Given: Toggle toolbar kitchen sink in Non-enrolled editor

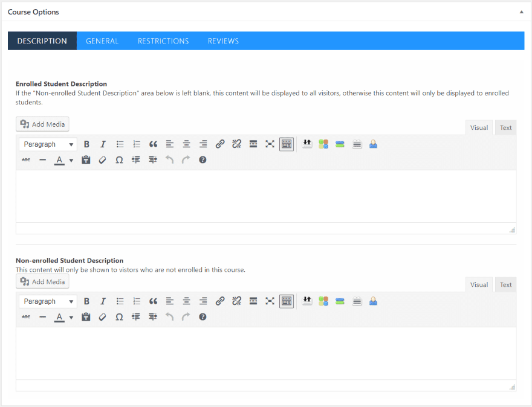Looking at the screenshot, I should (287, 301).
